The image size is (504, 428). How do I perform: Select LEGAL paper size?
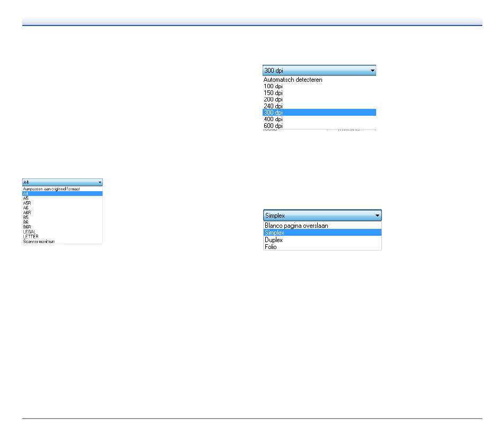(30, 232)
